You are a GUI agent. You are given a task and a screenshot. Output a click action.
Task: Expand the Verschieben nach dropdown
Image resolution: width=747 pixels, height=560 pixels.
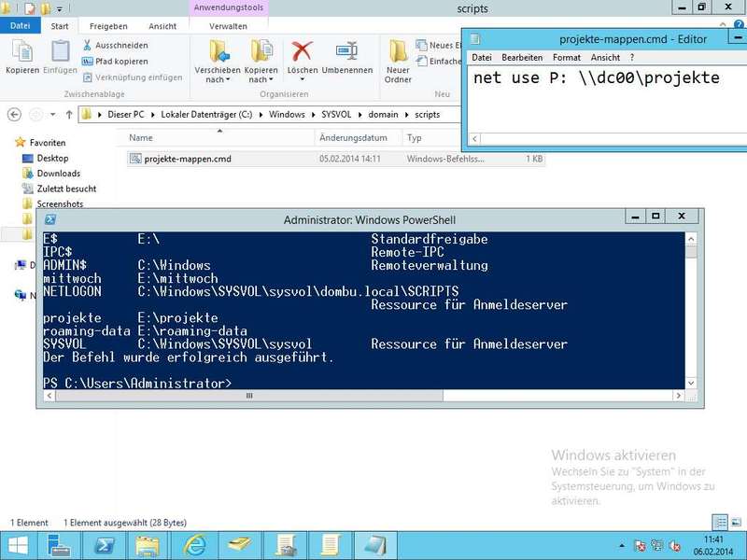coord(217,80)
